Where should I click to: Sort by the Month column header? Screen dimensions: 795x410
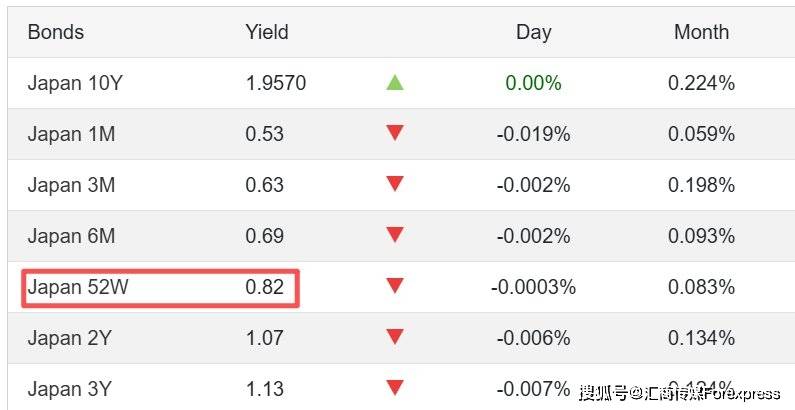coord(701,32)
